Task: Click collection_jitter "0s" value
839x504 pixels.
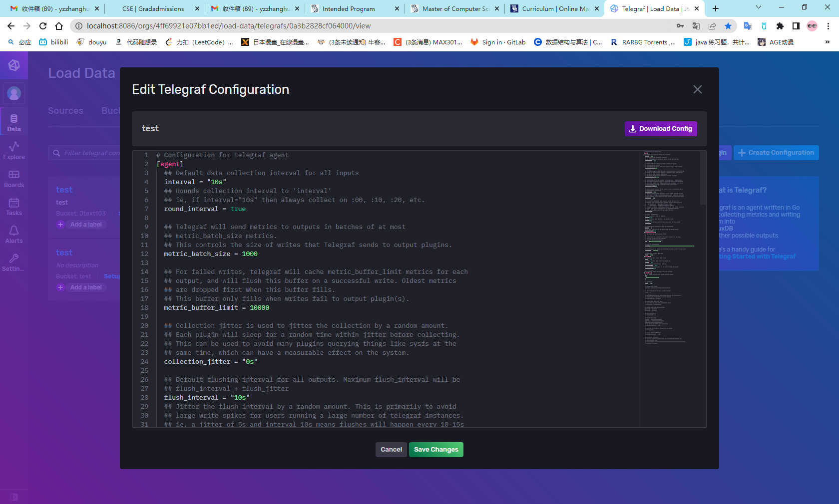Action: (x=250, y=362)
